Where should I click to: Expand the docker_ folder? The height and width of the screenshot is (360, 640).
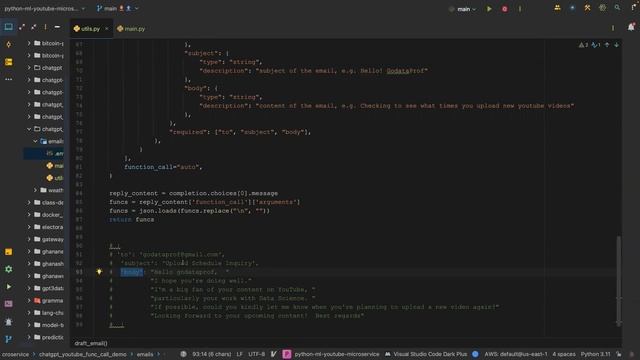pos(29,215)
